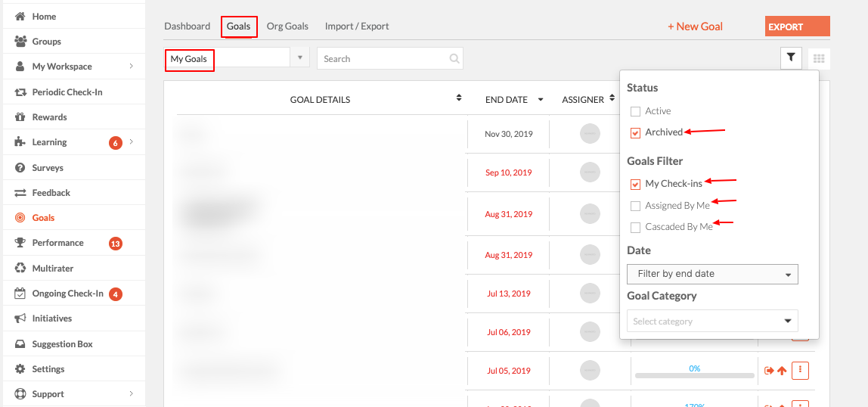Open the Filter by end date dropdown
This screenshot has height=407, width=868.
coord(712,274)
